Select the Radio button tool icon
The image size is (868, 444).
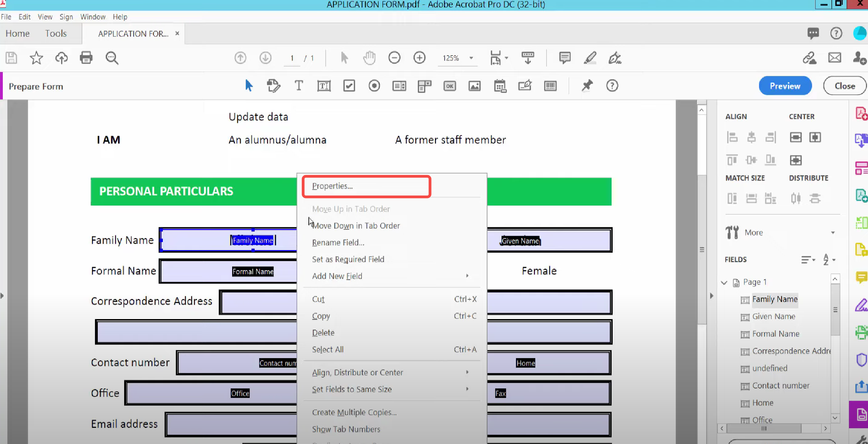pyautogui.click(x=374, y=85)
